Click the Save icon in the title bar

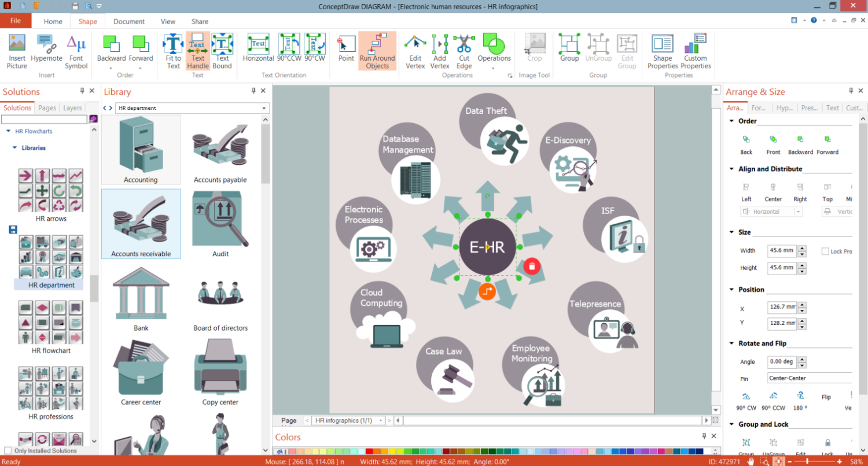[x=75, y=6]
